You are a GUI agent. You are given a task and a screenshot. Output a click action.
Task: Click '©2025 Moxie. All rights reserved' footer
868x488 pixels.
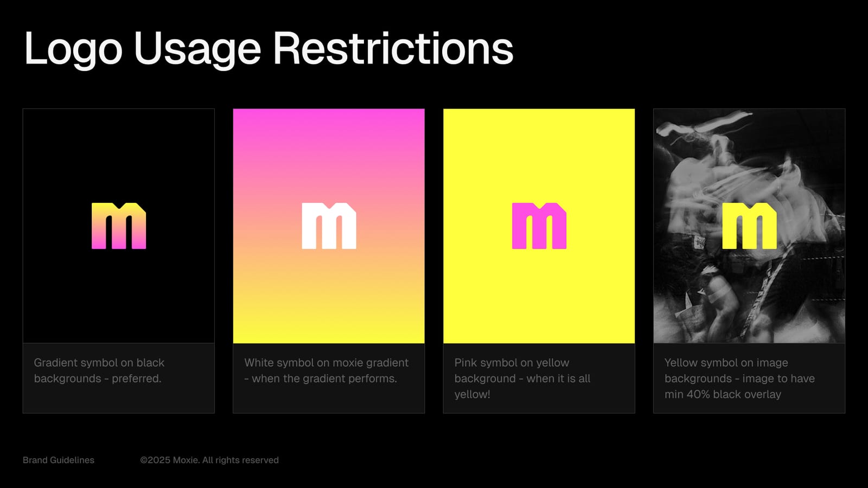(x=209, y=460)
